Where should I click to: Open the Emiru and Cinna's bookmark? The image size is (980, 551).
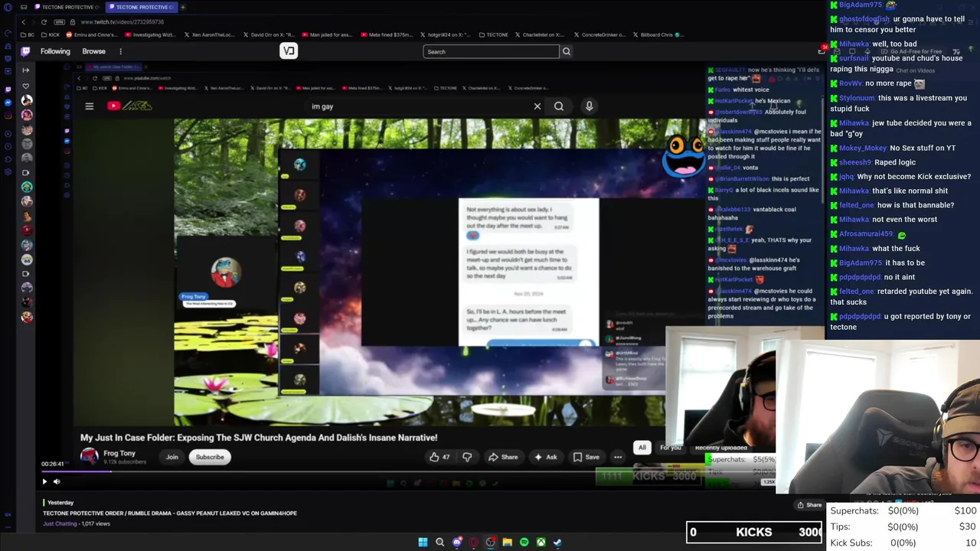click(92, 34)
